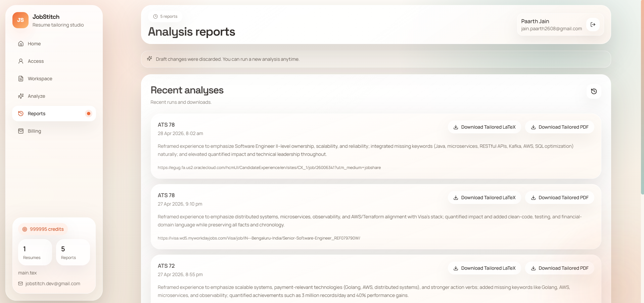
Task: Click the clock icon in 5 reports badge
Action: [x=155, y=16]
